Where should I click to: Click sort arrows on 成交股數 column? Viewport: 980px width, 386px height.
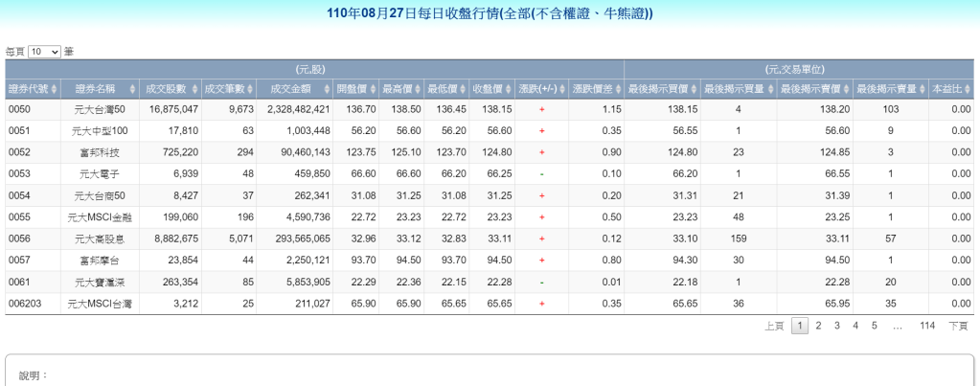click(194, 89)
